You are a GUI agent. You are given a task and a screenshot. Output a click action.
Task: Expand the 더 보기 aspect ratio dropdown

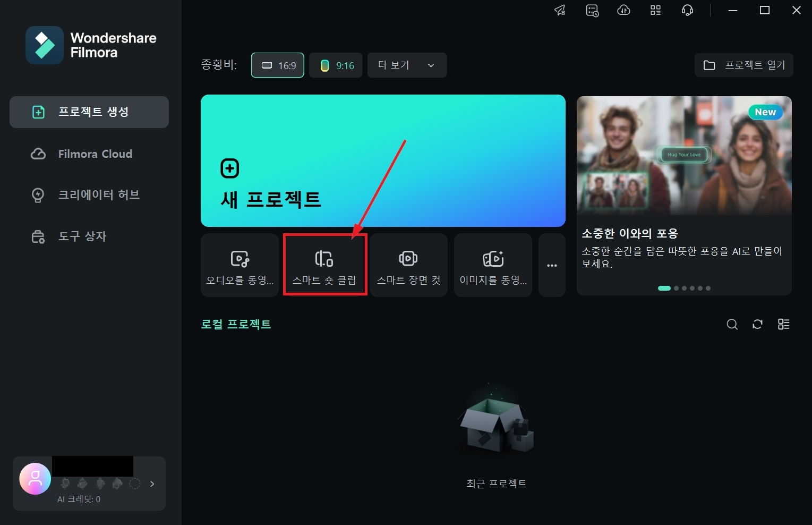407,65
